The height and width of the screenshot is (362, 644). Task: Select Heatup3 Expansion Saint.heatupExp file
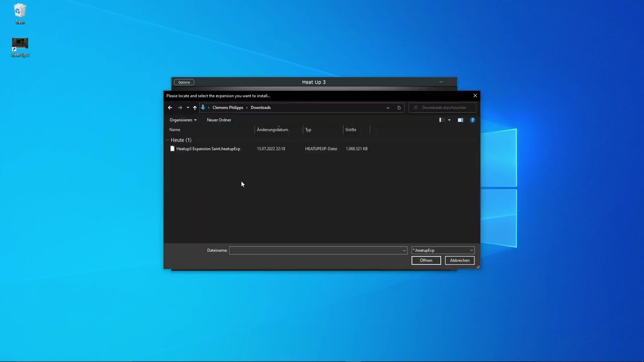(208, 149)
